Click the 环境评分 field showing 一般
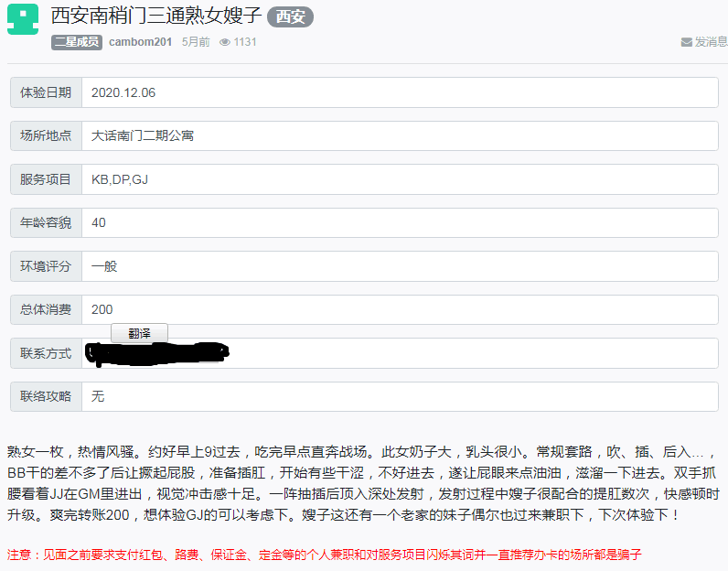This screenshot has height=571, width=728. 399,266
